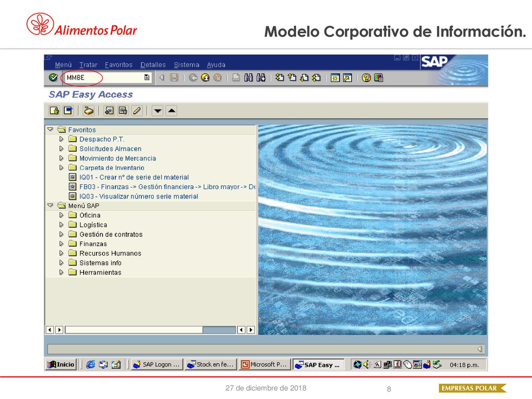Screen dimensions: 532x399
Task: Select IQ01 - Crear nº de serie del material
Action: tap(134, 177)
